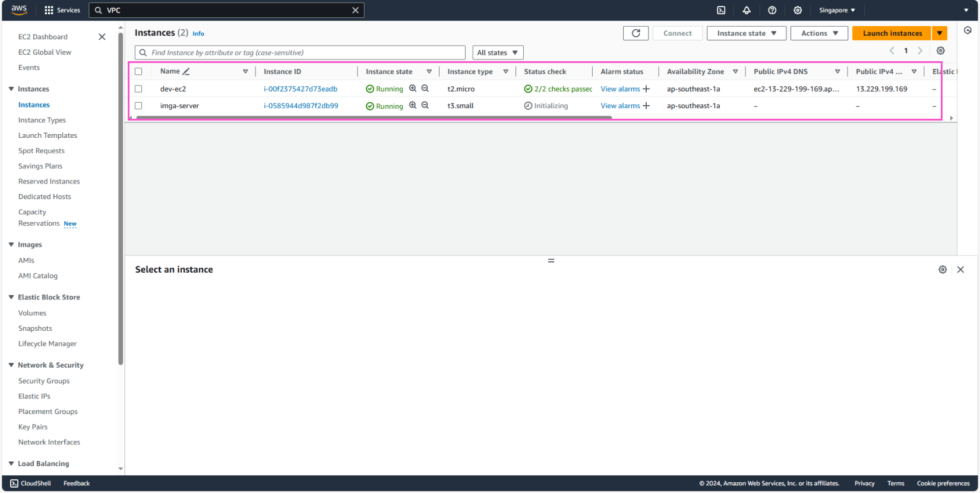Viewport: 980px width, 493px height.
Task: Open Launch Templates in the sidebar
Action: pyautogui.click(x=48, y=135)
